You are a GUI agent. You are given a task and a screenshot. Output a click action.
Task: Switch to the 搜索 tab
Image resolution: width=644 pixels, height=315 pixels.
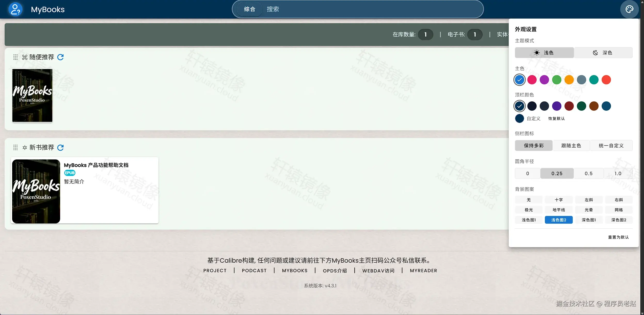click(273, 9)
